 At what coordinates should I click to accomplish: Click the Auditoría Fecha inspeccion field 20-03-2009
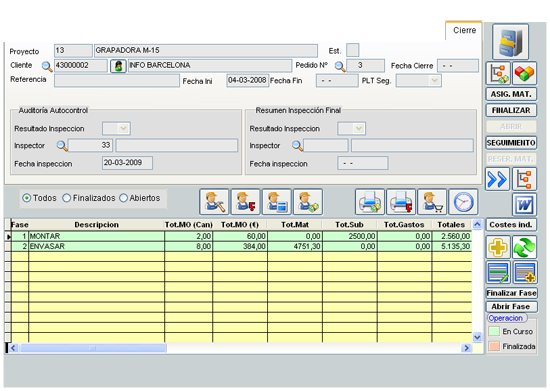[127, 163]
